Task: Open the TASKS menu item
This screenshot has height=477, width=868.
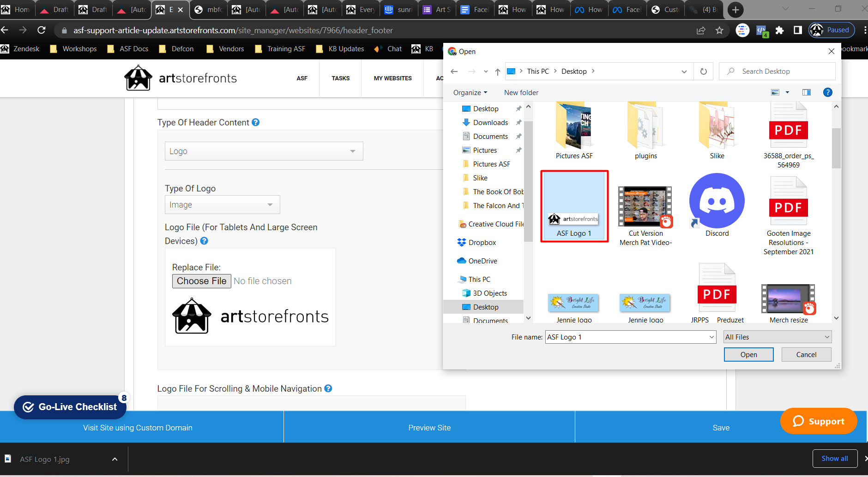Action: point(340,78)
